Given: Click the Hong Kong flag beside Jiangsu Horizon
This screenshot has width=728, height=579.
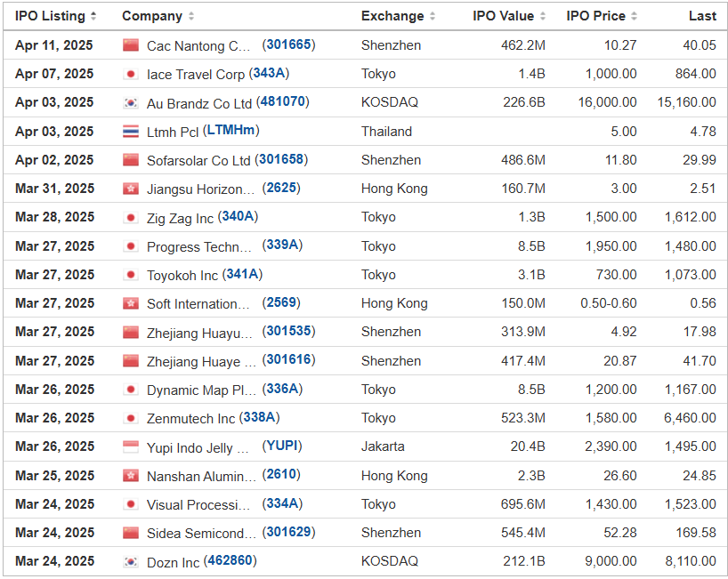Looking at the screenshot, I should (131, 189).
